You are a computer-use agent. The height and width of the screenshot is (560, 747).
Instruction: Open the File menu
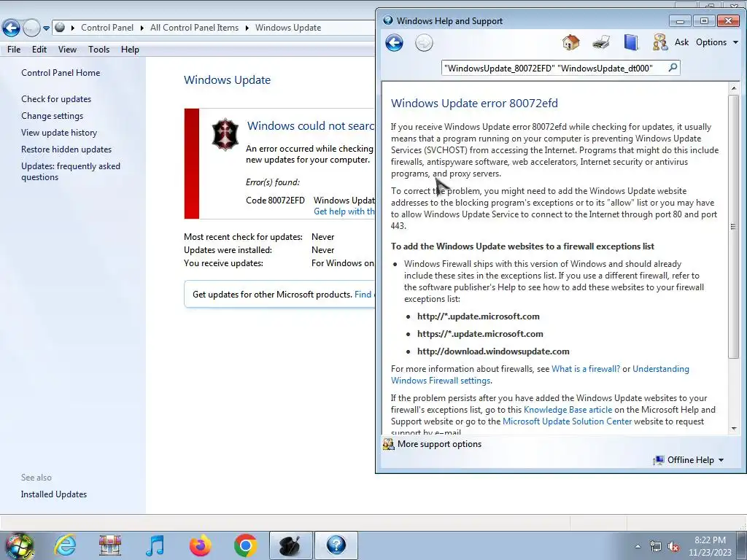pos(14,50)
